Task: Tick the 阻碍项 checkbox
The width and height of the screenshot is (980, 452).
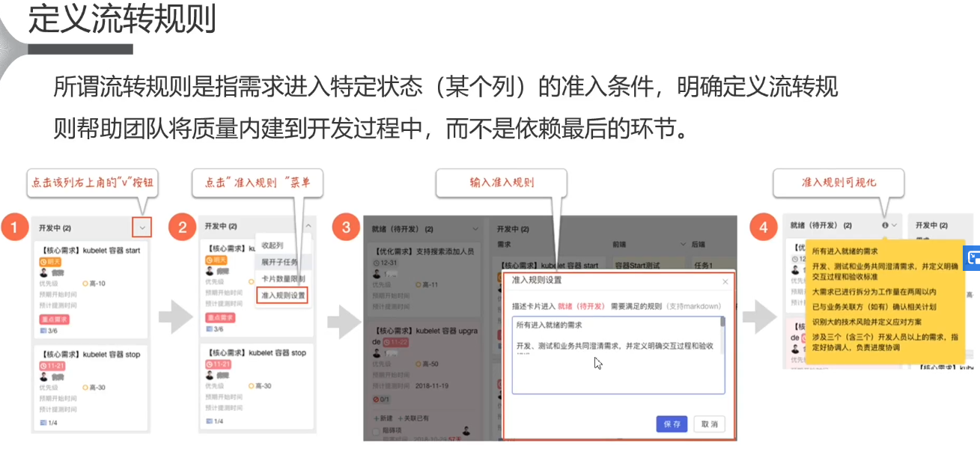Action: click(x=377, y=431)
